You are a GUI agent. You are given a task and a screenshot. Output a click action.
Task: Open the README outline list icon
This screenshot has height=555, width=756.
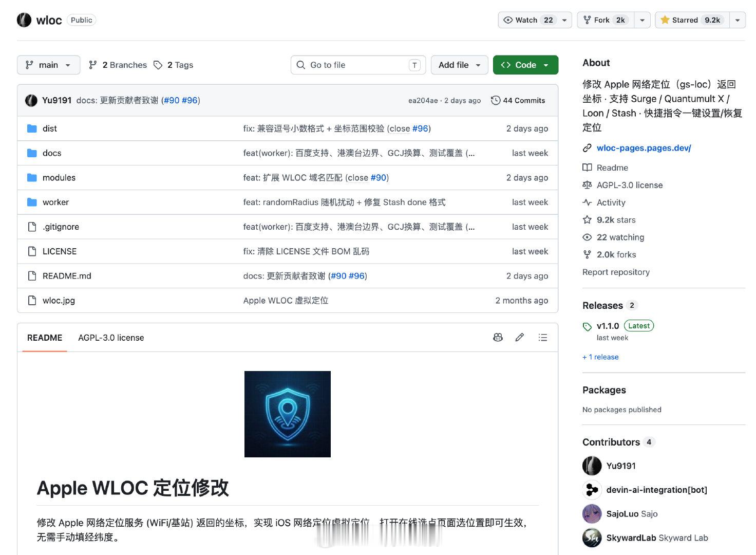542,338
